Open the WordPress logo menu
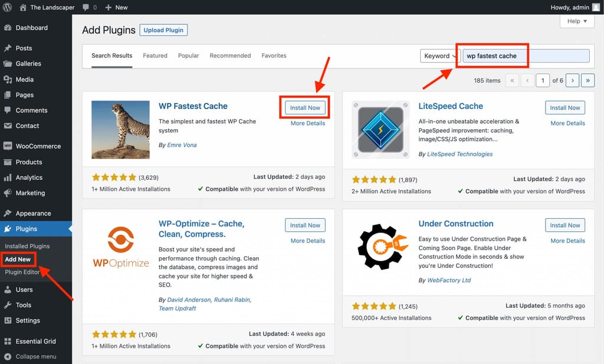The height and width of the screenshot is (364, 604). pyautogui.click(x=7, y=7)
